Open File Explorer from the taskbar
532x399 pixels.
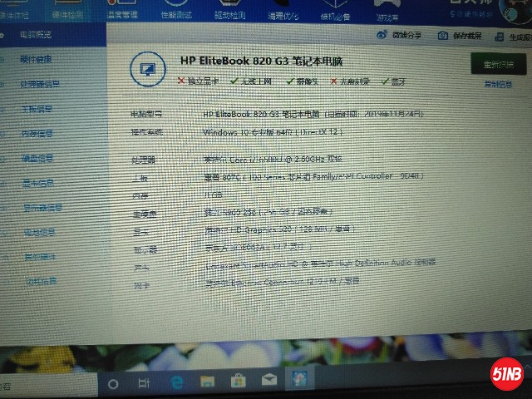[x=207, y=382]
